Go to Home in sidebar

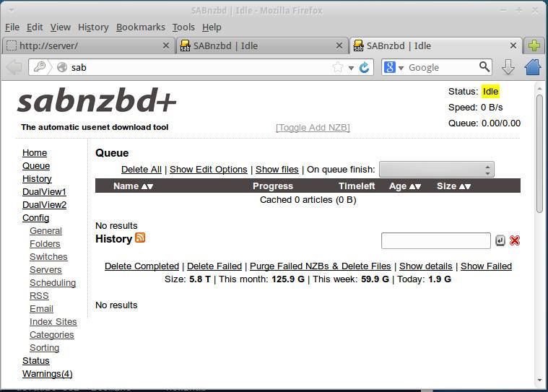(35, 152)
